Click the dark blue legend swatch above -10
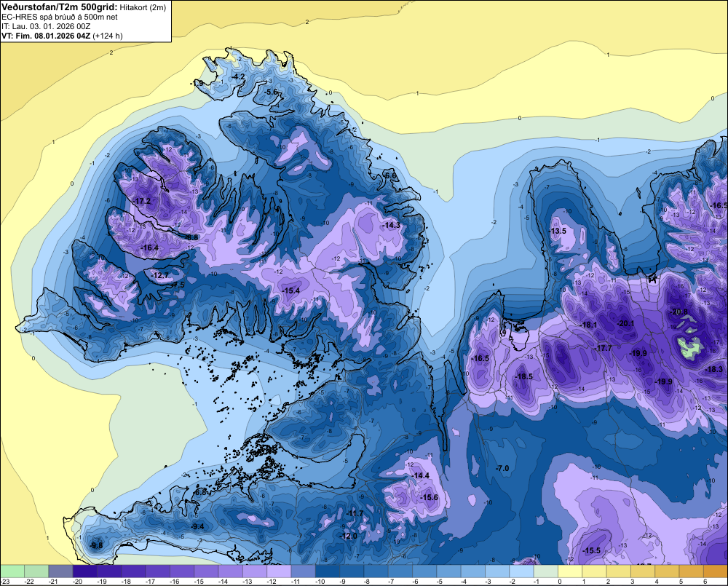This screenshot has height=586, width=728. coord(328,571)
